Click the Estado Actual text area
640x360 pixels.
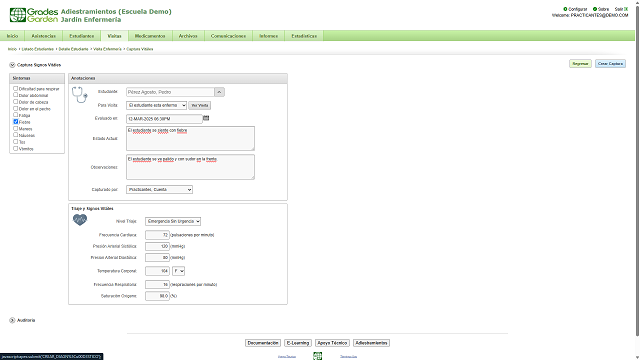coord(190,138)
